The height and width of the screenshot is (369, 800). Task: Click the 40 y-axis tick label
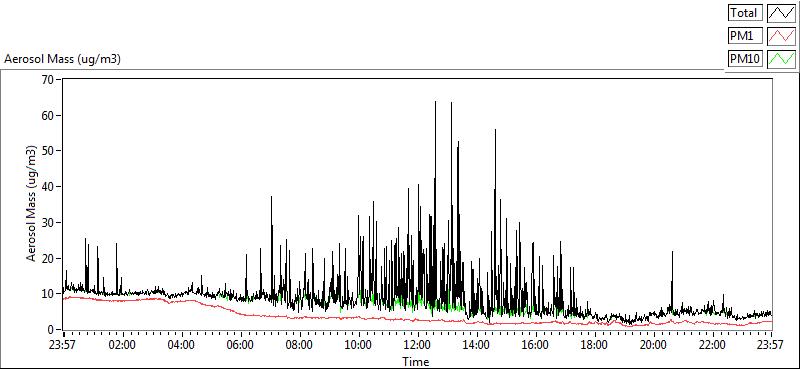click(x=46, y=187)
